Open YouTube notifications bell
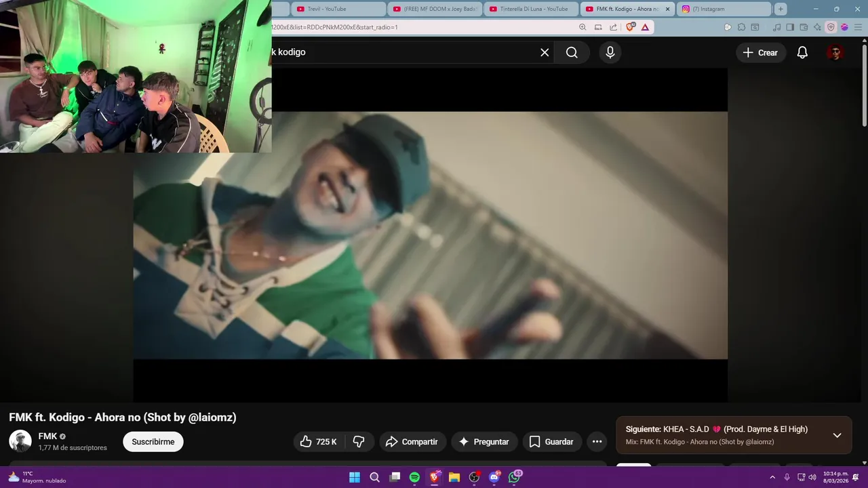The height and width of the screenshot is (488, 868). (802, 52)
